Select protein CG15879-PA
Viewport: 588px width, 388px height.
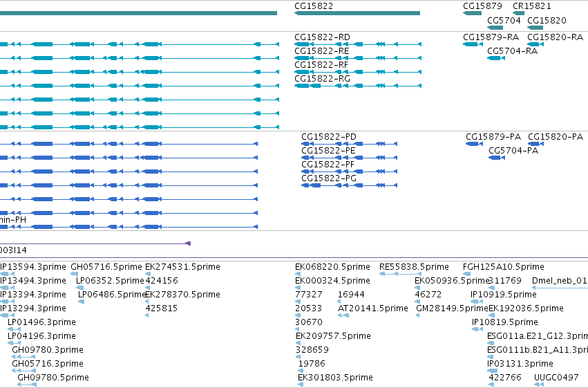pyautogui.click(x=493, y=136)
